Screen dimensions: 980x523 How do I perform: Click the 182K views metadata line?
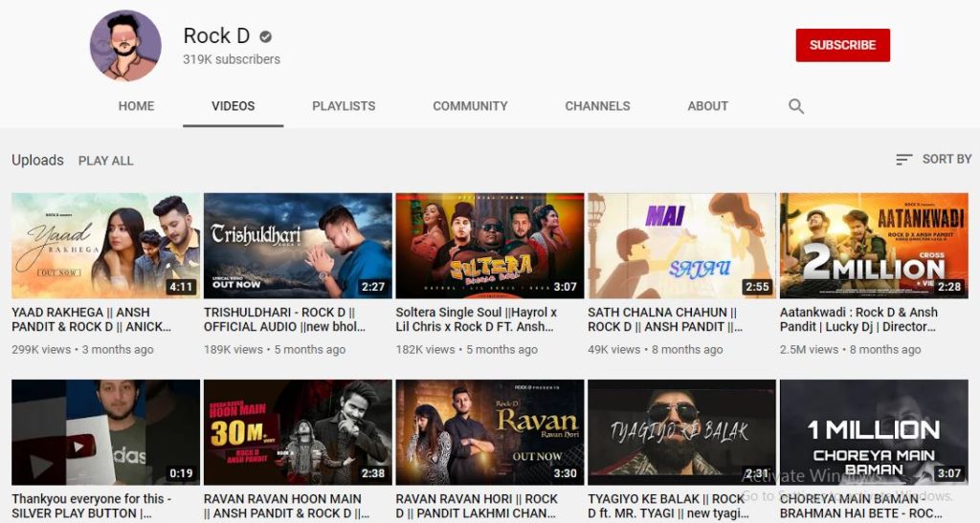pos(466,350)
